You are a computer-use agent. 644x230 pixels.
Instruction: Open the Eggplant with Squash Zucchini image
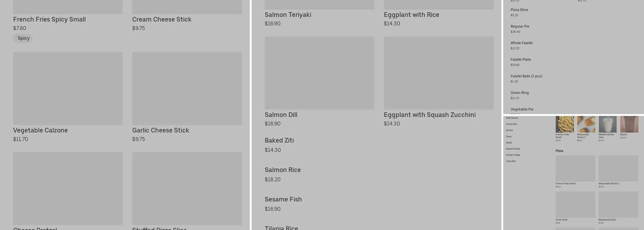coord(438,73)
